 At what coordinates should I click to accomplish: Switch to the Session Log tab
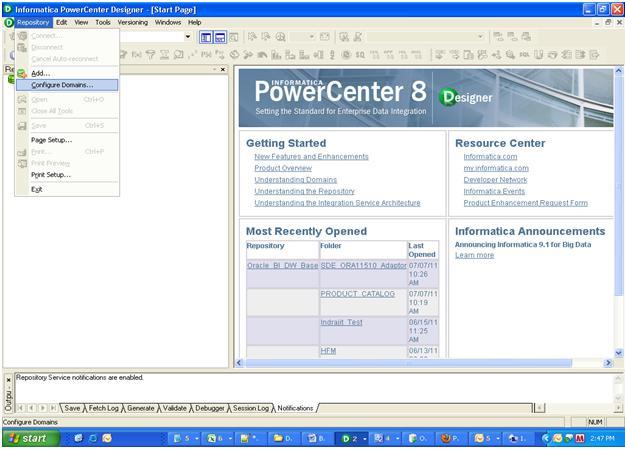251,408
